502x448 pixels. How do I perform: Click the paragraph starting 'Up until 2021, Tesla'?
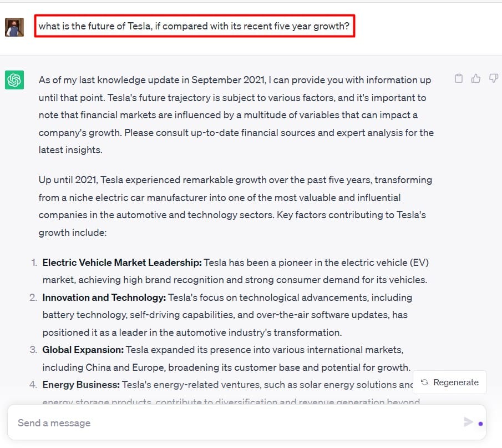tap(235, 206)
